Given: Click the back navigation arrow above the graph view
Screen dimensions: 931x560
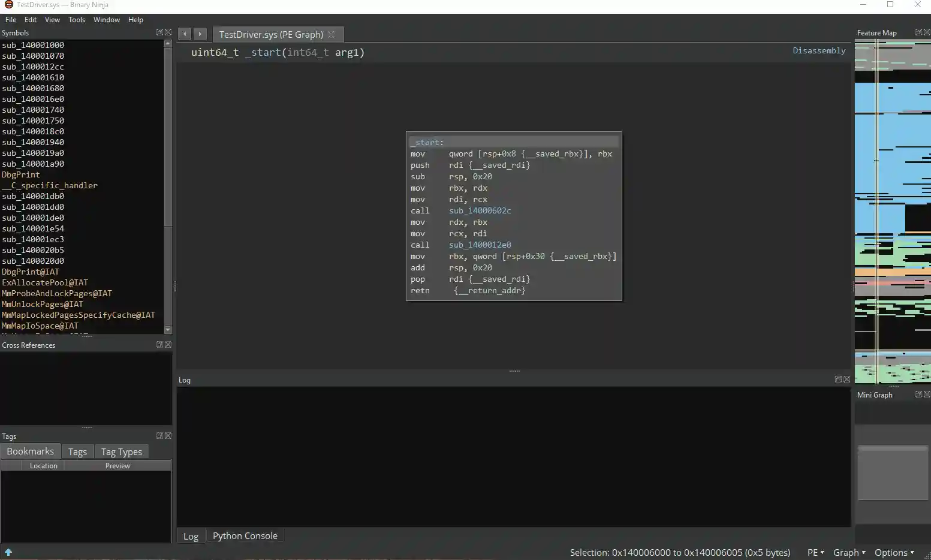Looking at the screenshot, I should [184, 34].
